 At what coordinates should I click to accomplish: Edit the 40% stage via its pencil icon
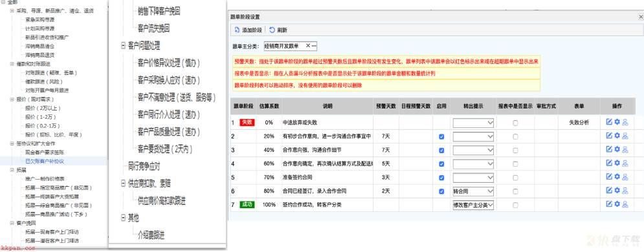pyautogui.click(x=609, y=149)
